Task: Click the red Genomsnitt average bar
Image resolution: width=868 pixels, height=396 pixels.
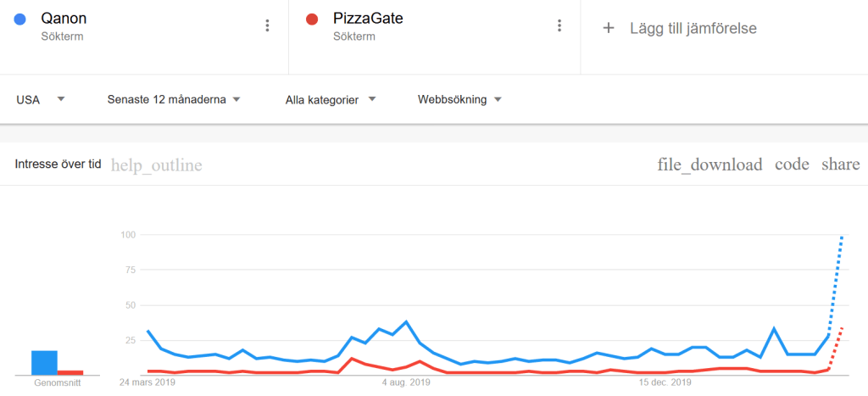Action: tap(70, 372)
